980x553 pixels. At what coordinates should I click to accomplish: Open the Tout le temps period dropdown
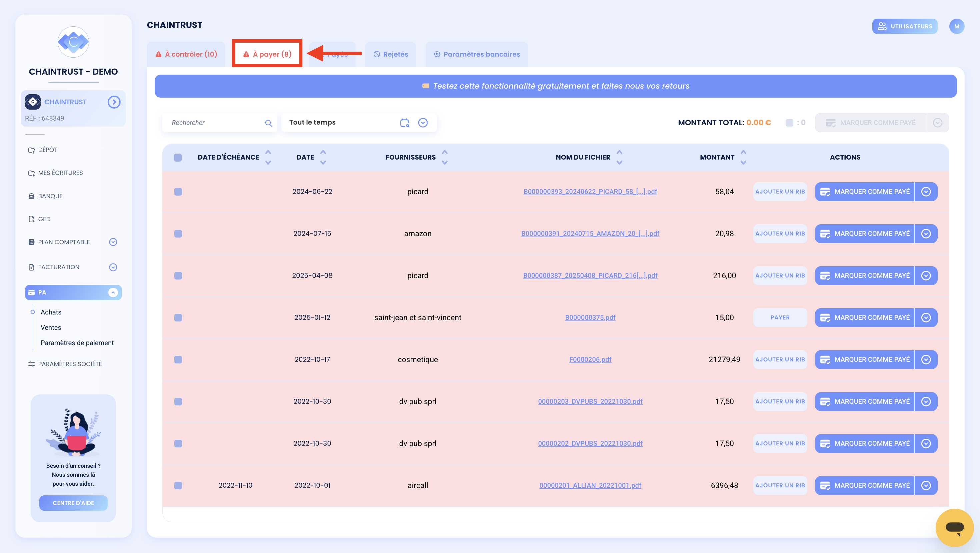pyautogui.click(x=423, y=123)
